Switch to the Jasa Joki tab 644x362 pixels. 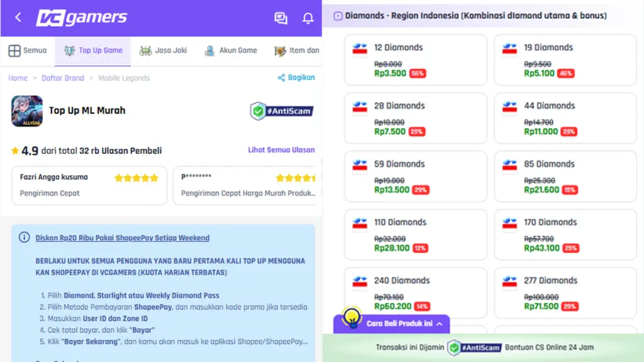tap(163, 50)
